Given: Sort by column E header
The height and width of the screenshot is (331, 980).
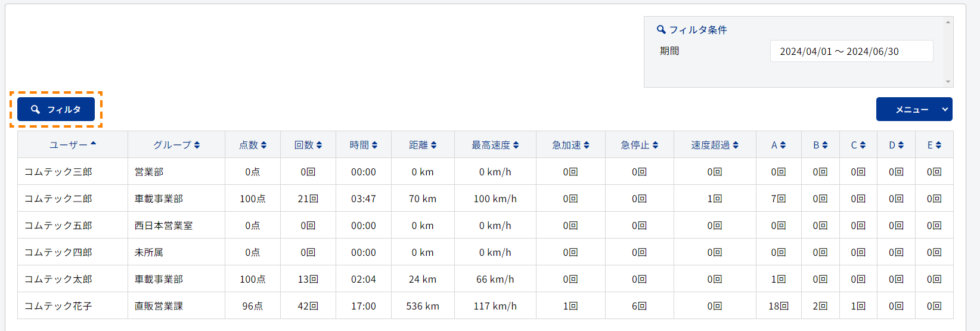Looking at the screenshot, I should pyautogui.click(x=934, y=145).
